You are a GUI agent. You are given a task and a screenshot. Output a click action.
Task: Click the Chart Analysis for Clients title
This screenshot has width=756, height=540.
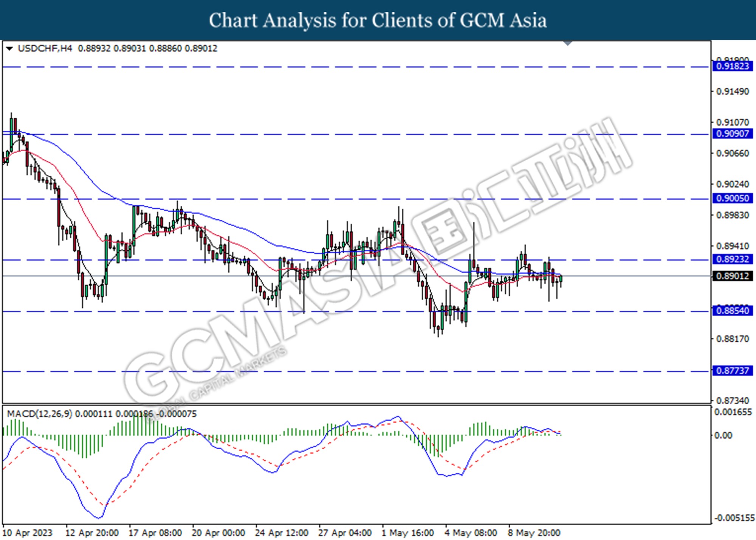(378, 20)
